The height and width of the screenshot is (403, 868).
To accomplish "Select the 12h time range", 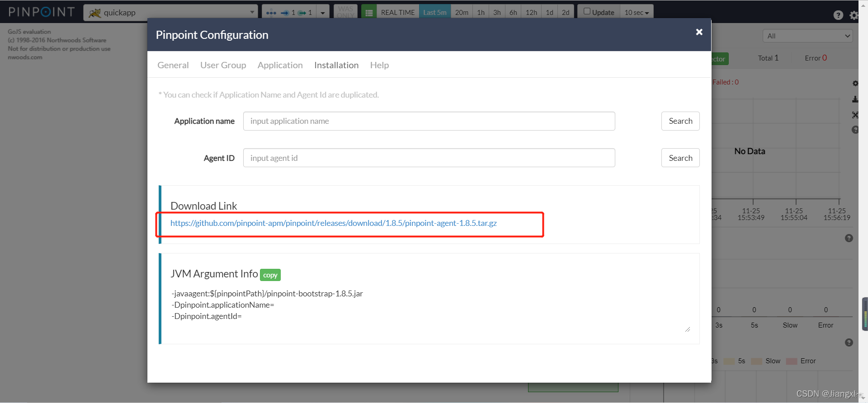I will [531, 13].
